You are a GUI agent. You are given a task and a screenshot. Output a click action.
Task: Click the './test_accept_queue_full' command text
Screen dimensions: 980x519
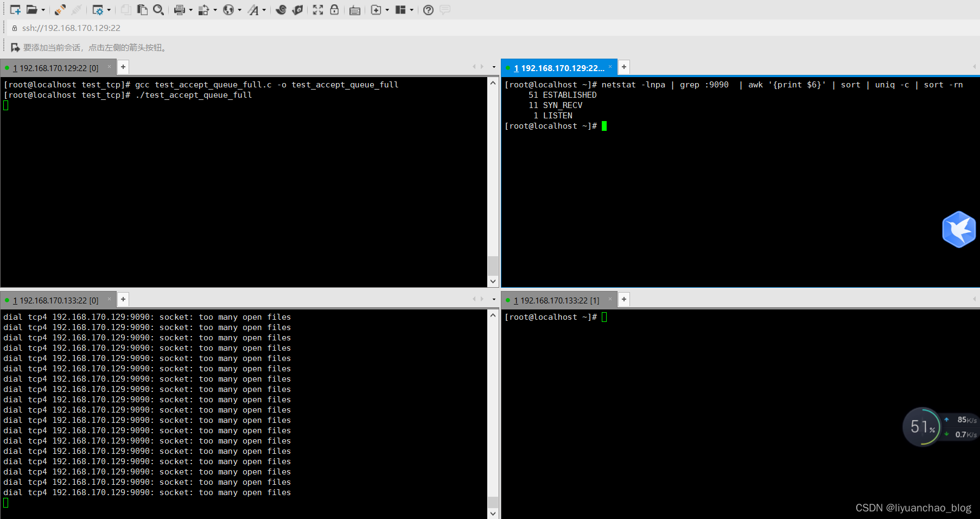click(x=194, y=95)
